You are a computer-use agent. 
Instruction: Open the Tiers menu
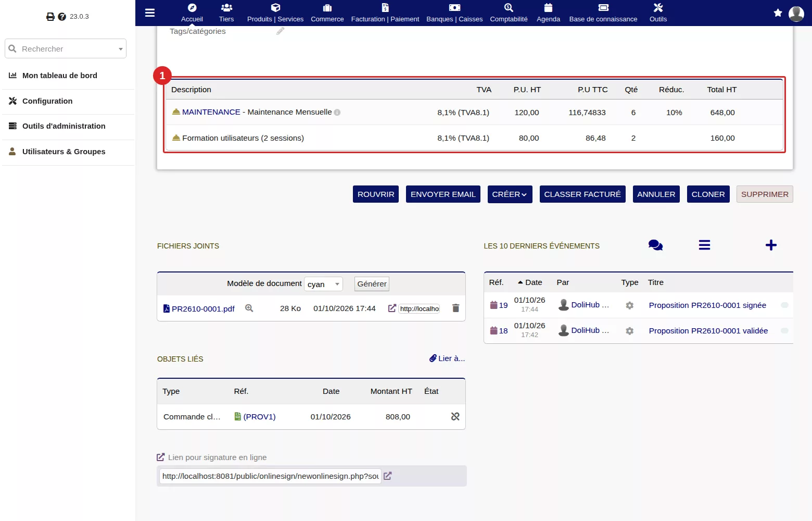click(226, 13)
